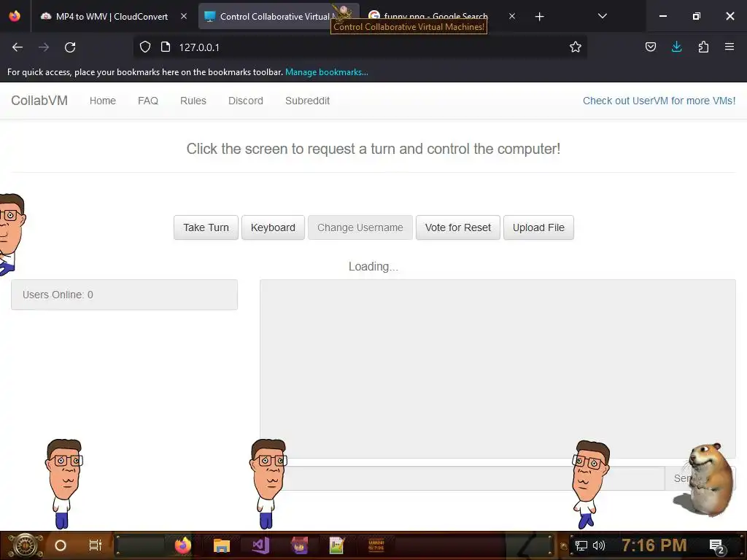Open the purple character app on the taskbar
747x560 pixels.
(x=299, y=545)
